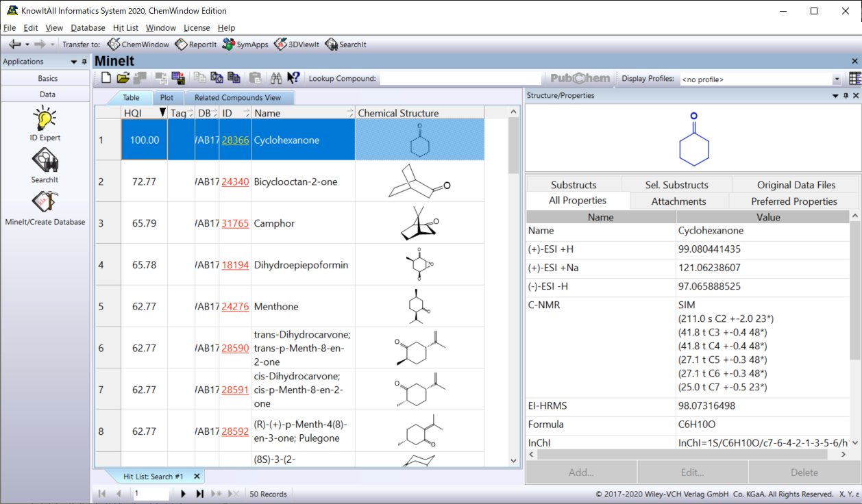Open the Structure/Properties panel menu arrow
Image resolution: width=862 pixels, height=504 pixels.
[835, 96]
